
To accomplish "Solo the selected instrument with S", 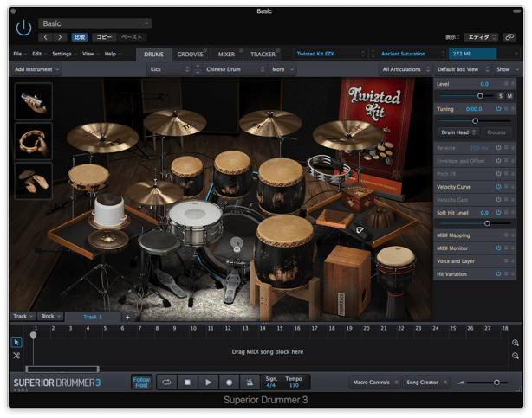I will coord(501,96).
